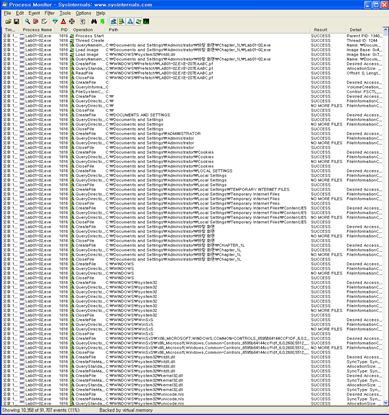Toggle Show Process and Thread Activity icon

[x=138, y=22]
